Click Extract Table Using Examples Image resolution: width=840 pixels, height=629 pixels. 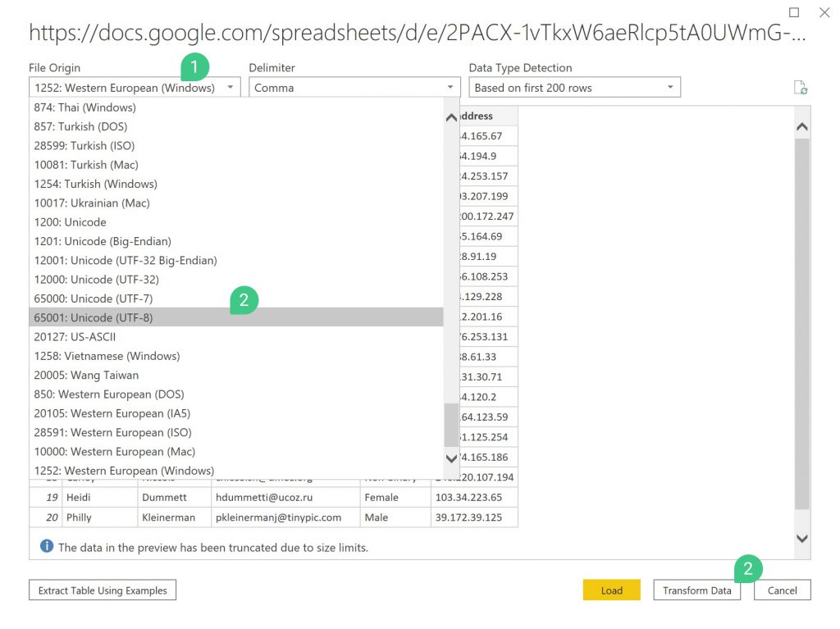(x=103, y=590)
